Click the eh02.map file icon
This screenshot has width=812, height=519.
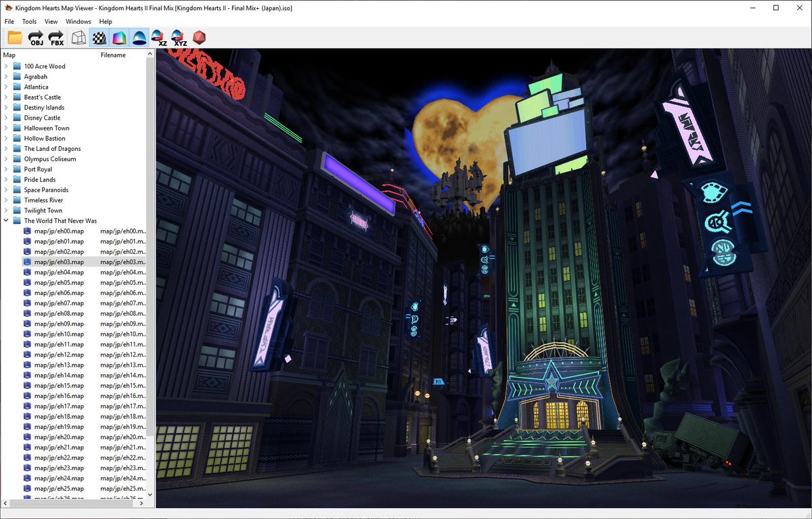coord(27,252)
